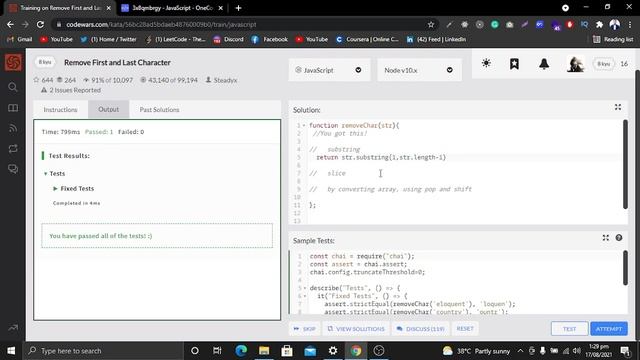Open the browser extensions puzzle icon

[599, 24]
